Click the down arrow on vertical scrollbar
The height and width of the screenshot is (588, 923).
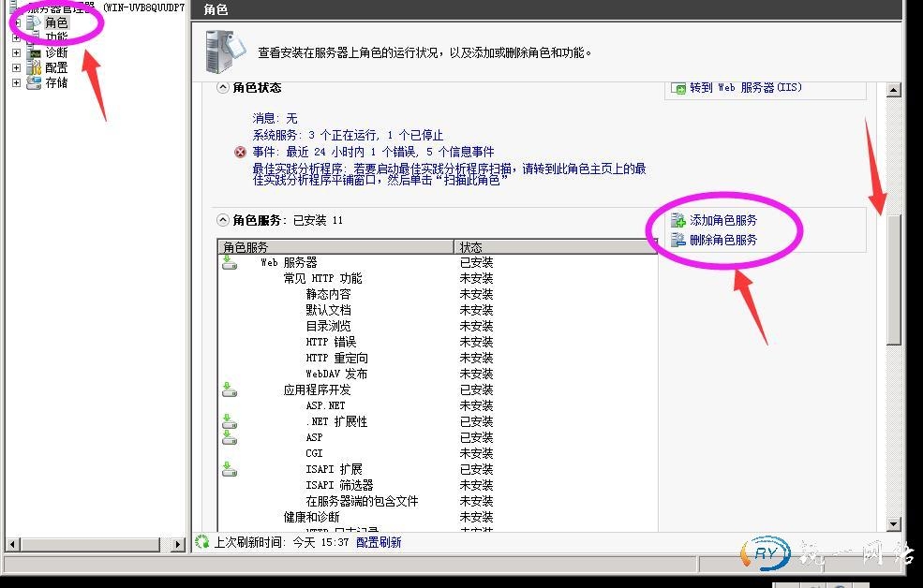tap(893, 524)
